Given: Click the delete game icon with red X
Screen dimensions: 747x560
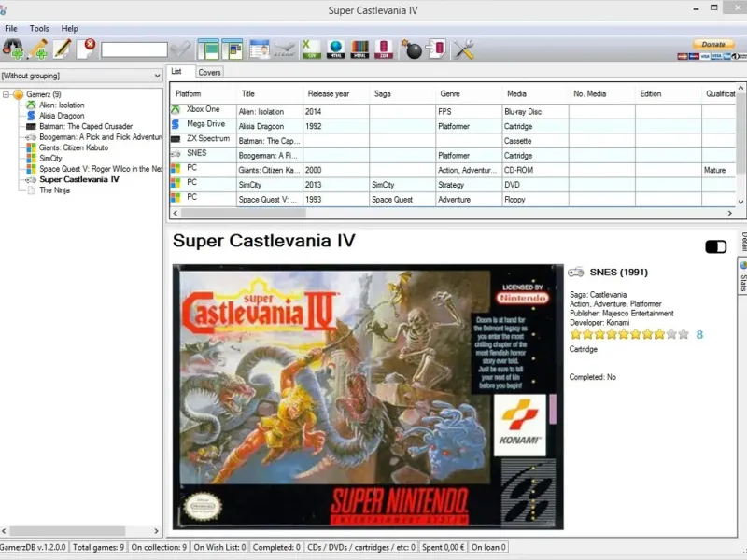Looking at the screenshot, I should 86,49.
